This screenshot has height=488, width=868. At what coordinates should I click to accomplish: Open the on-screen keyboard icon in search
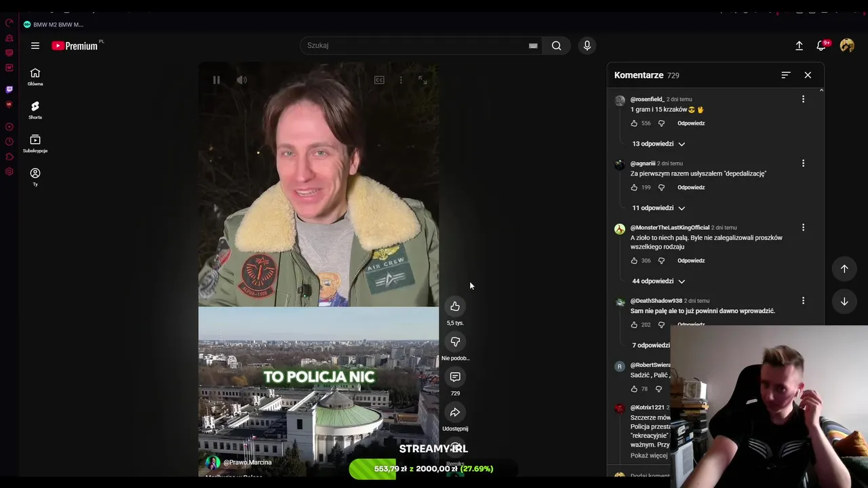pyautogui.click(x=533, y=45)
